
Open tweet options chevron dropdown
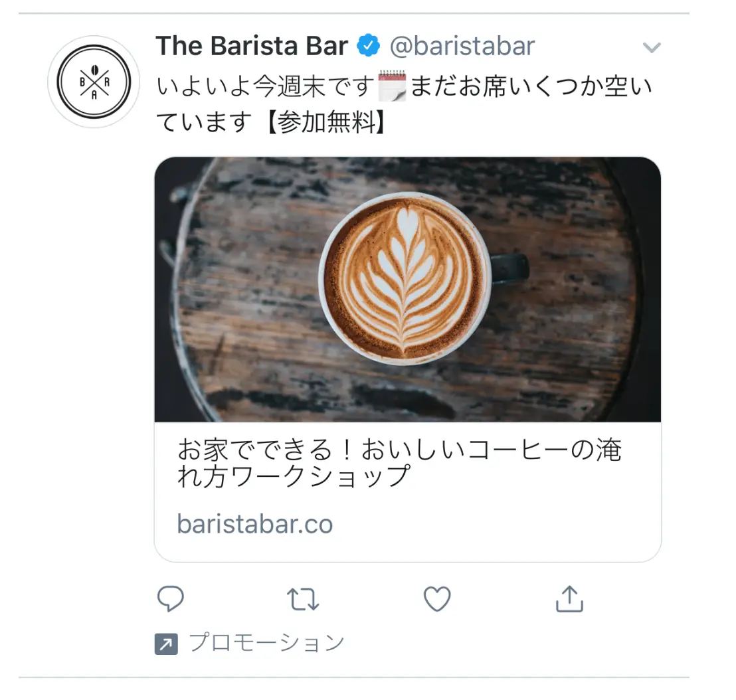pos(652,47)
